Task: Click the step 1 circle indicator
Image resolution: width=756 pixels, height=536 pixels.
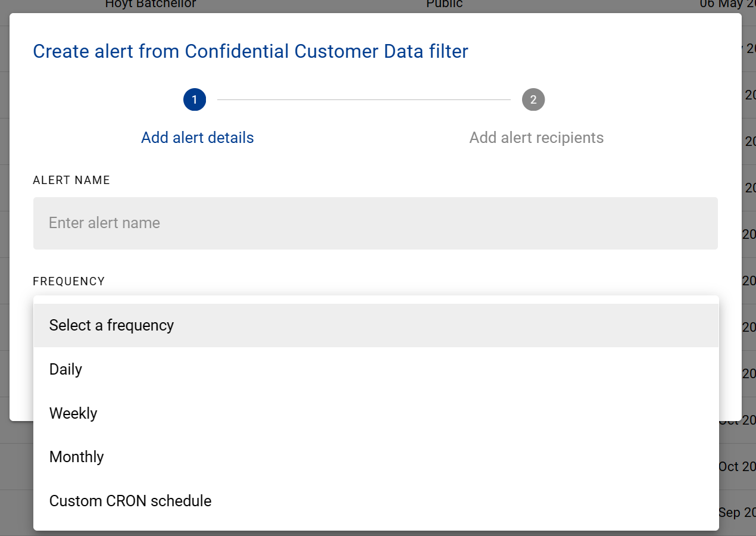Action: [x=195, y=99]
